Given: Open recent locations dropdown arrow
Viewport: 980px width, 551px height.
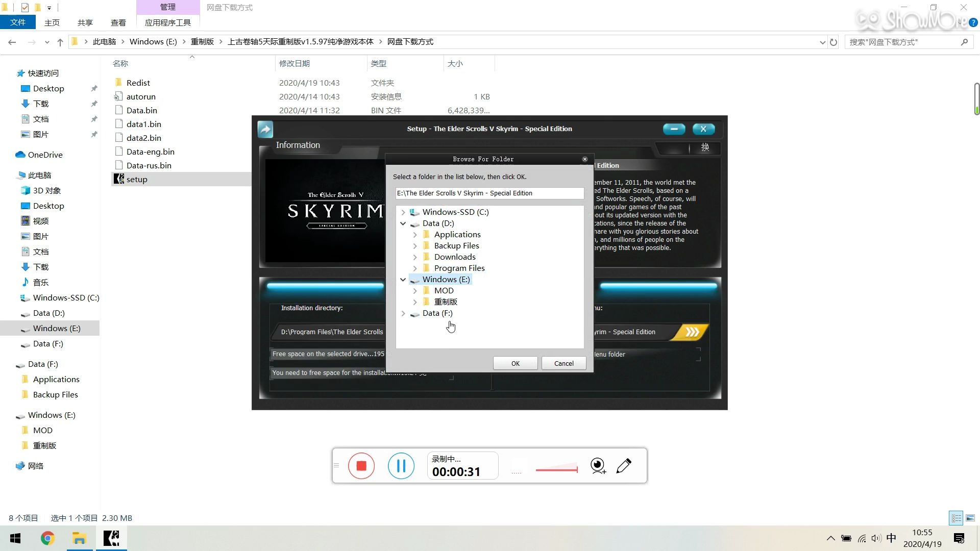Looking at the screenshot, I should click(x=47, y=42).
